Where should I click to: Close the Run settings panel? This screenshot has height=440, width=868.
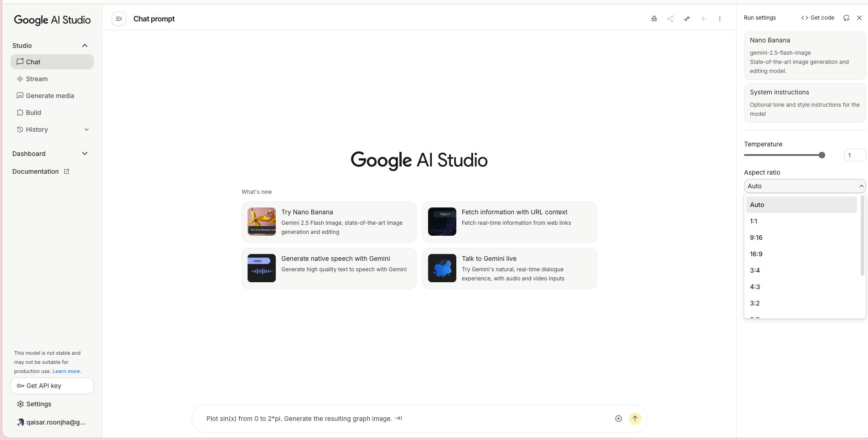click(x=859, y=18)
